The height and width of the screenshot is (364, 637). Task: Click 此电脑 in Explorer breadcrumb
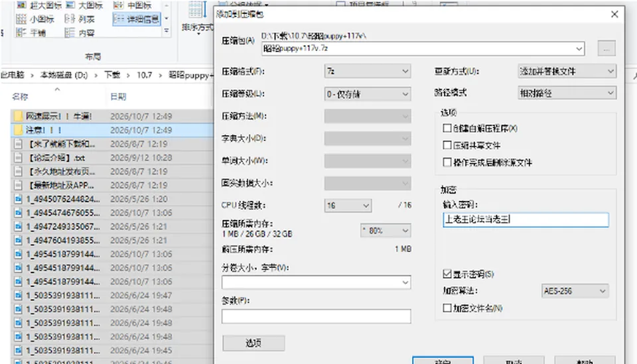13,75
